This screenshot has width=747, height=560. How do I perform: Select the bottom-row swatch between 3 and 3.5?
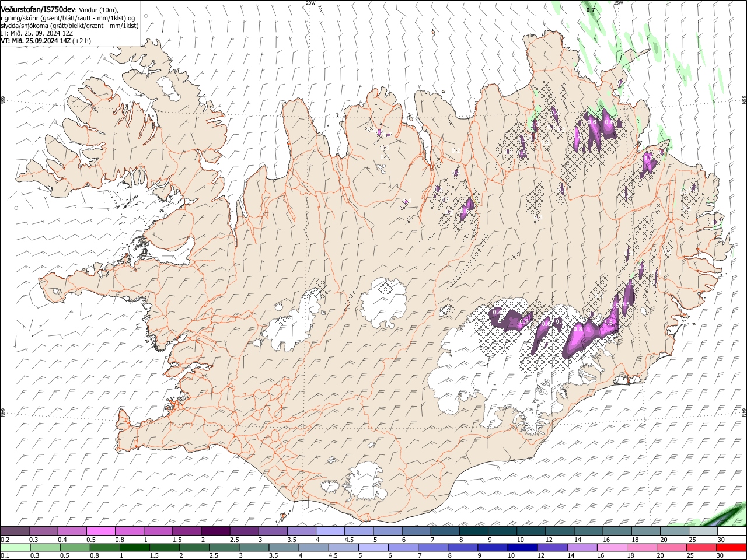pos(254,547)
